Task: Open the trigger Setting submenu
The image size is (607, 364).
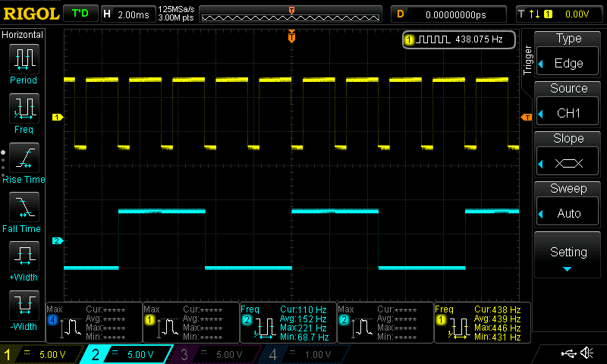Action: point(568,254)
